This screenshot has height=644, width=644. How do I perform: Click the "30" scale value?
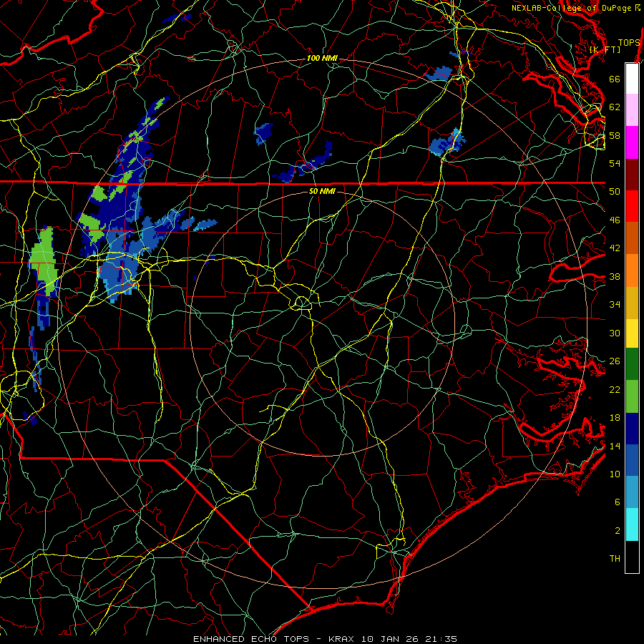coord(615,333)
